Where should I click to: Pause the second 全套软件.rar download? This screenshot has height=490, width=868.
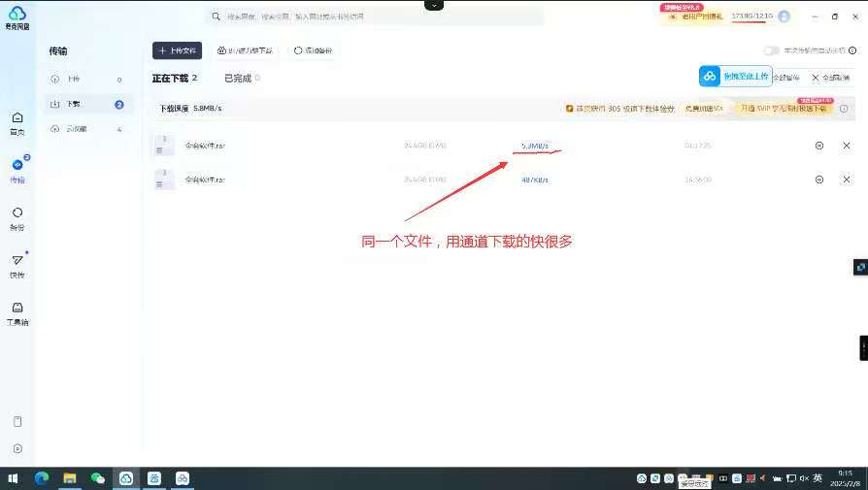[819, 180]
